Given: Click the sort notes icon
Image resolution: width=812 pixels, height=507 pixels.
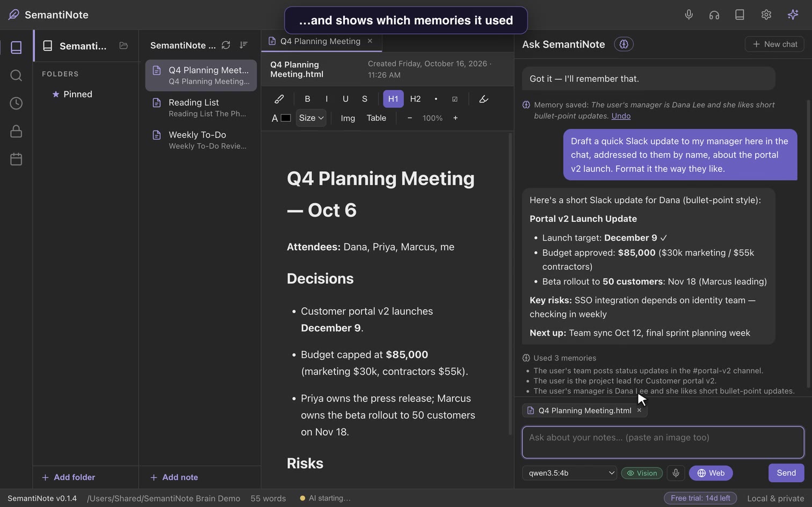Looking at the screenshot, I should click(243, 45).
